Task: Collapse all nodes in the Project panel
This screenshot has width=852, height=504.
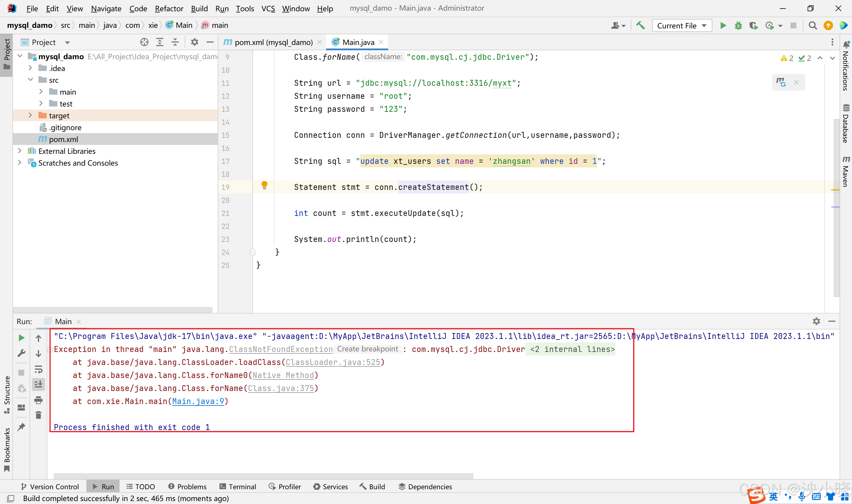Action: click(175, 42)
